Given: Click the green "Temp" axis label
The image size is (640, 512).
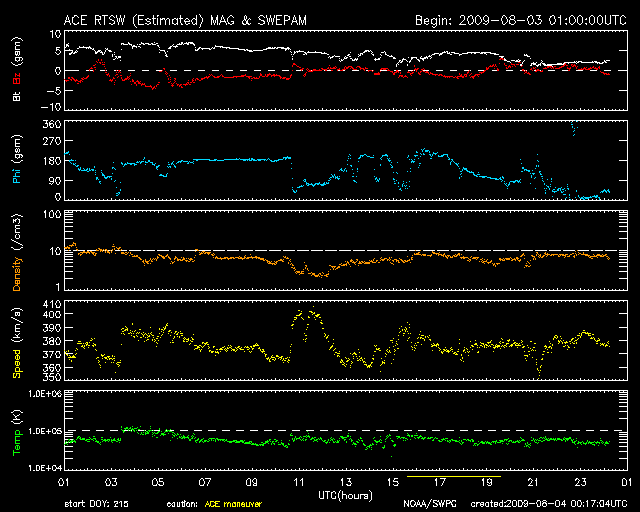Looking at the screenshot, I should coord(17,442).
